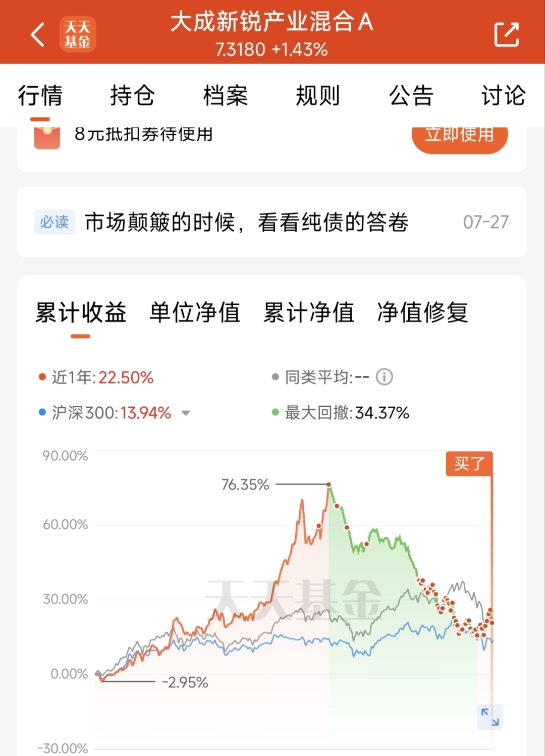Expand the 沪深300 benchmark dropdown arrow
The height and width of the screenshot is (756, 545).
(x=186, y=413)
